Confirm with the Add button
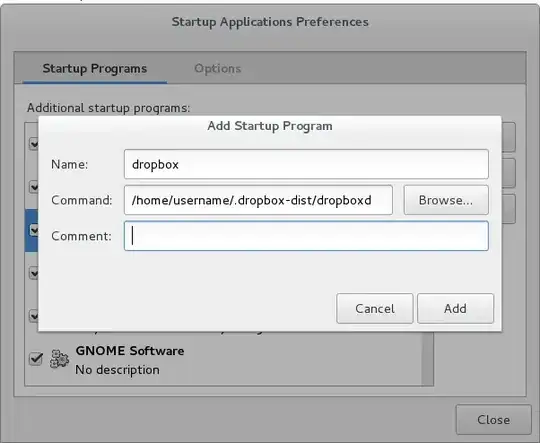The width and height of the screenshot is (540, 443). click(455, 309)
